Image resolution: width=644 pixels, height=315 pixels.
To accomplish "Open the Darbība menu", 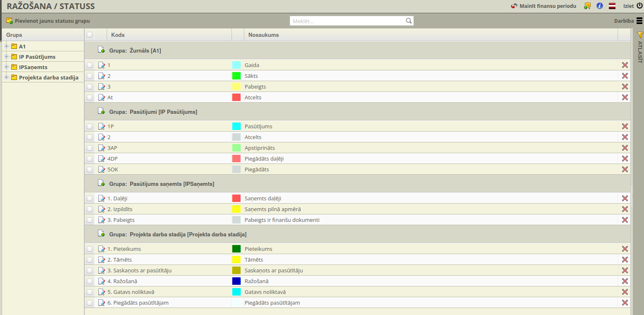I will [x=628, y=21].
